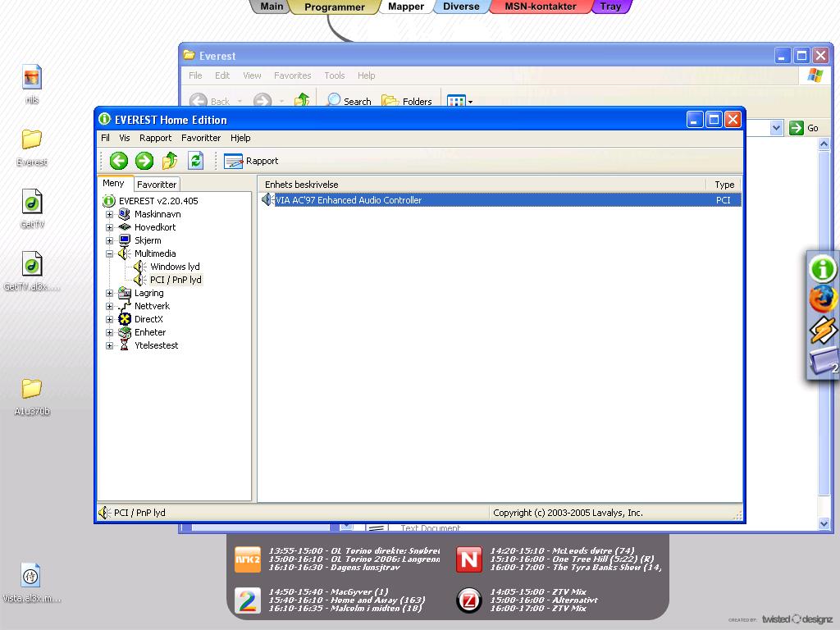
Task: Expand the Lagring tree node
Action: click(x=109, y=293)
